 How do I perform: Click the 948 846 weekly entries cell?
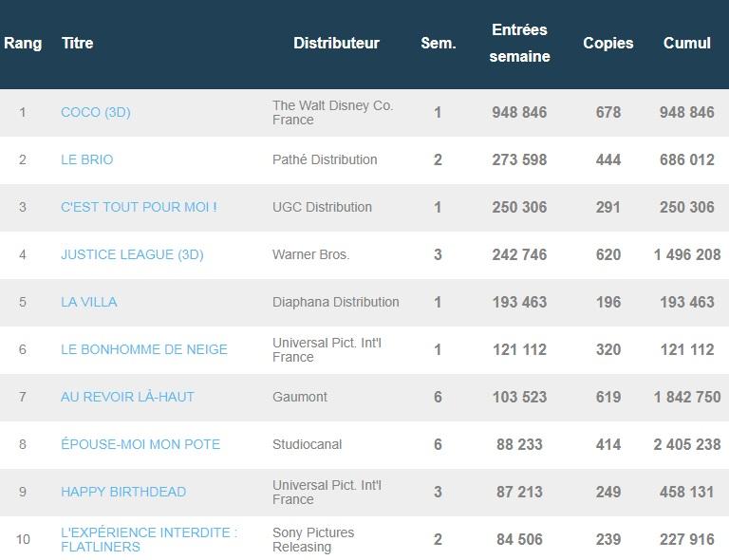pyautogui.click(x=519, y=112)
